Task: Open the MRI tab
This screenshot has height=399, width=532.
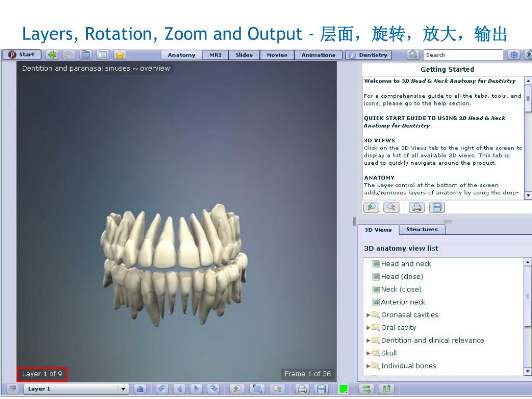Action: [215, 55]
